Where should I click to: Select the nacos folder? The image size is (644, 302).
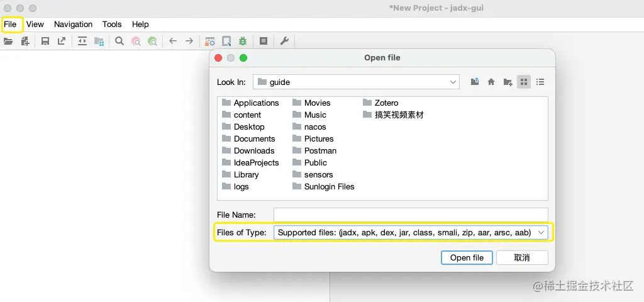click(x=309, y=126)
